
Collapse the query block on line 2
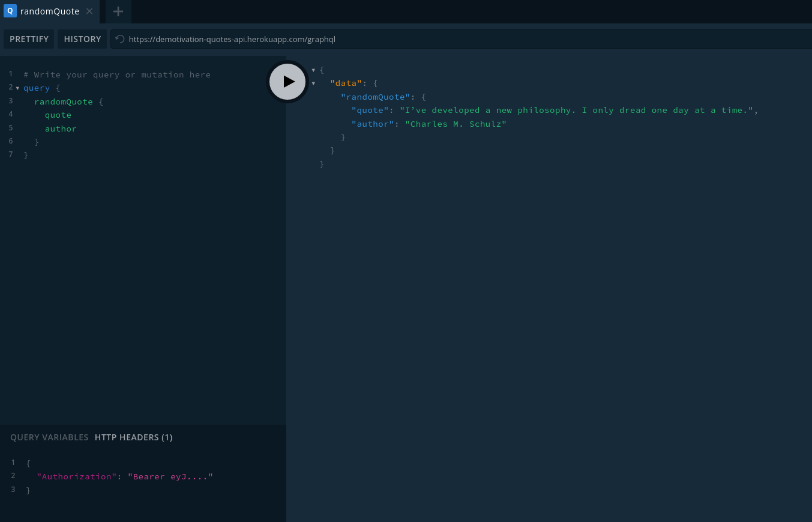point(17,88)
